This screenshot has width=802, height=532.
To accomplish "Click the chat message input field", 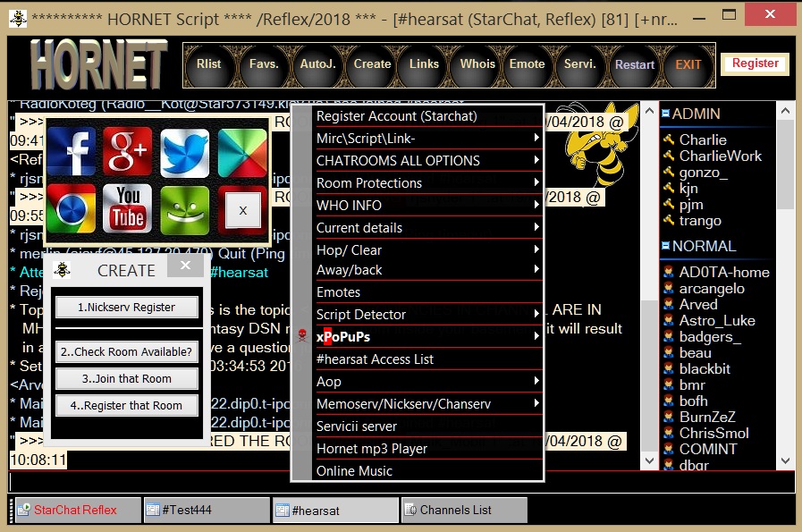I will pos(401,482).
